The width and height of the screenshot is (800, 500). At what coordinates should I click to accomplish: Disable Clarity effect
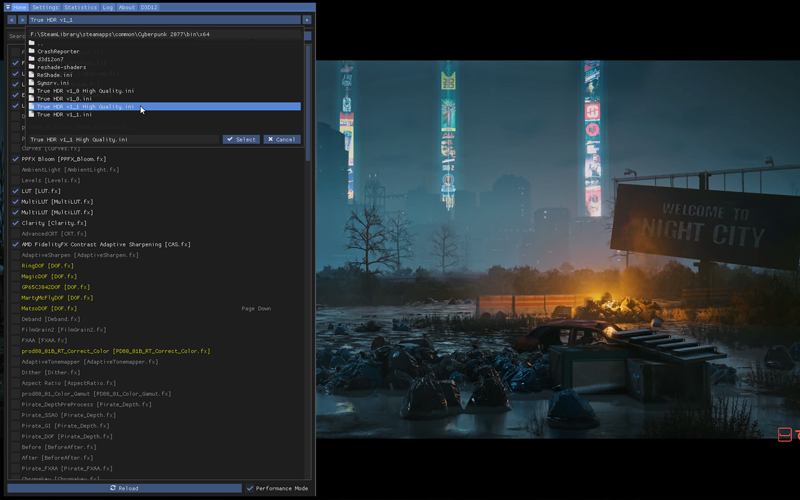[x=15, y=223]
